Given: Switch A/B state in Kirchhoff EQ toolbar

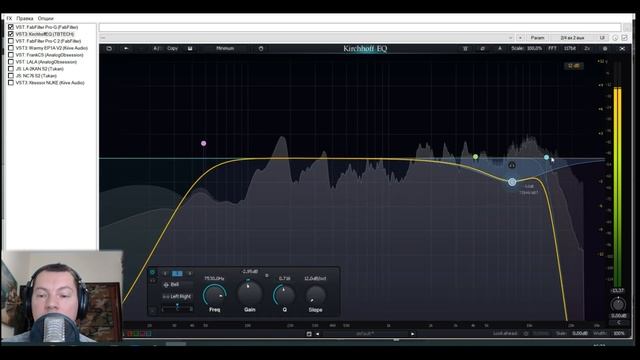Looking at the screenshot, I should click(x=156, y=48).
